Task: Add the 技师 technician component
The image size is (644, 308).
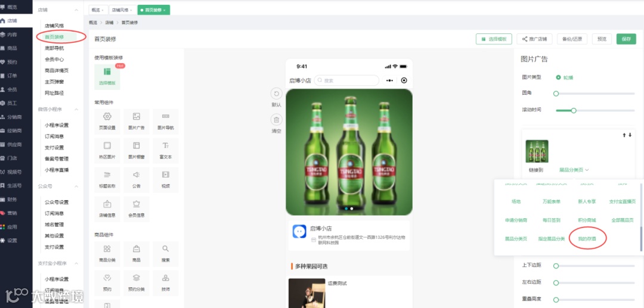Action: [x=166, y=283]
